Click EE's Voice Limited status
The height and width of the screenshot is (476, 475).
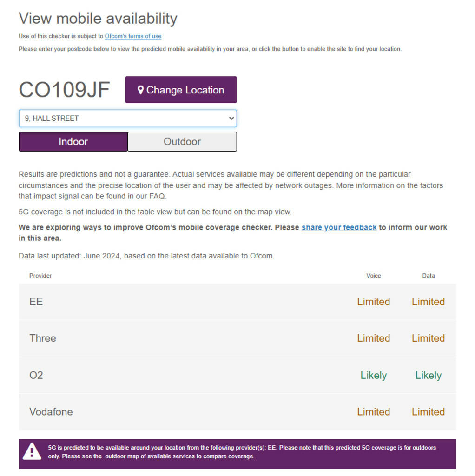373,302
